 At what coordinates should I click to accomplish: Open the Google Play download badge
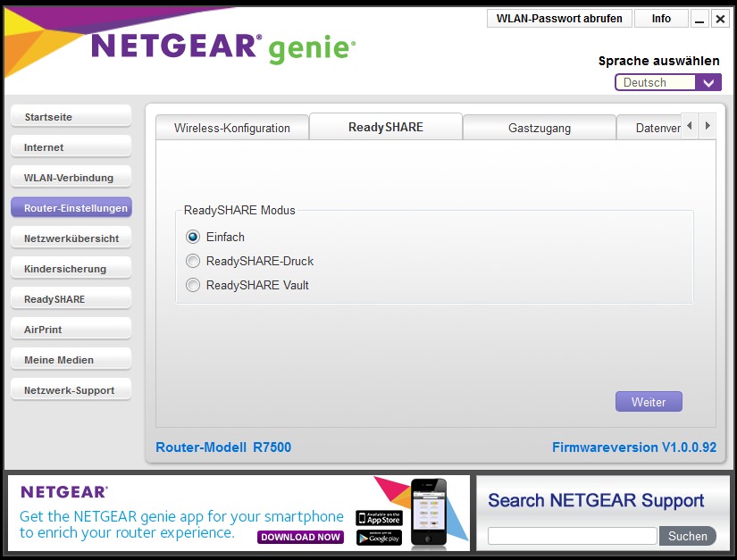[379, 539]
